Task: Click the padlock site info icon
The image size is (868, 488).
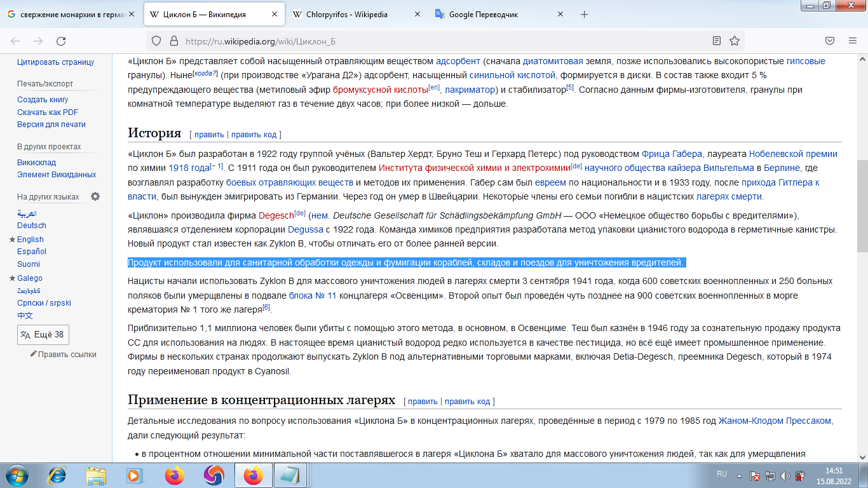Action: coord(173,41)
